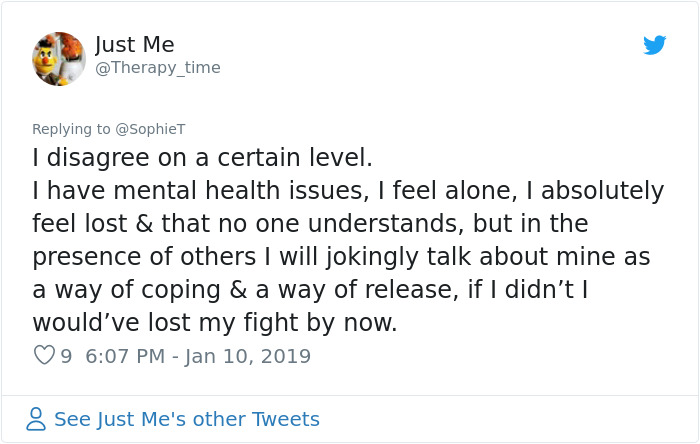Click the like count 9
The image size is (700, 444).
66,356
